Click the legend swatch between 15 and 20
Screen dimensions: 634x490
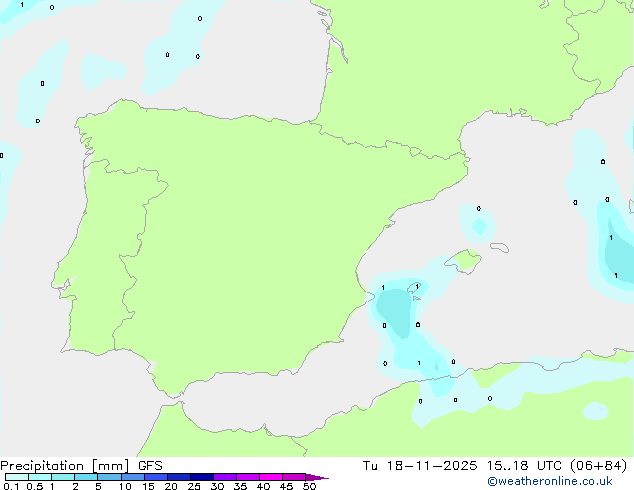click(155, 477)
